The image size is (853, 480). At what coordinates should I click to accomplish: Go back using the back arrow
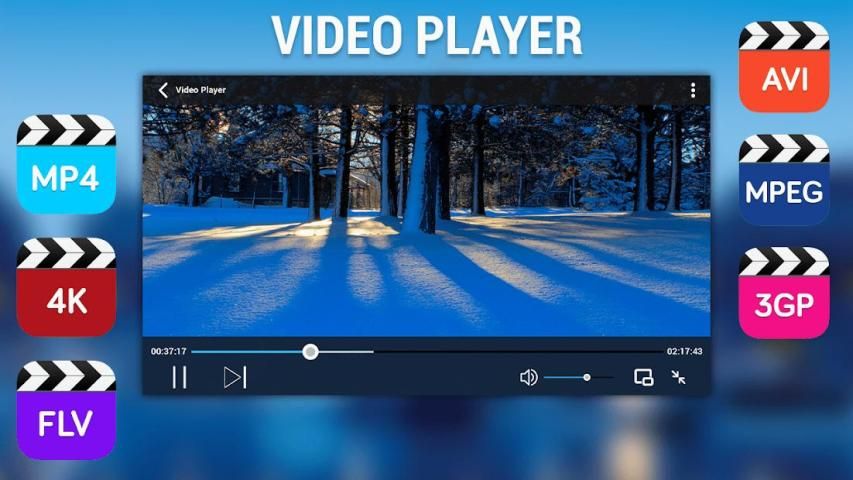coord(162,90)
